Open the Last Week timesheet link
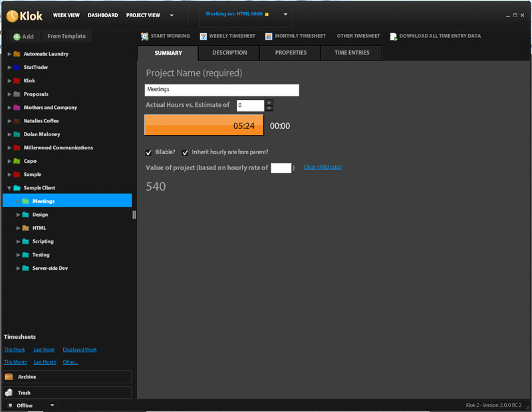 click(x=44, y=350)
